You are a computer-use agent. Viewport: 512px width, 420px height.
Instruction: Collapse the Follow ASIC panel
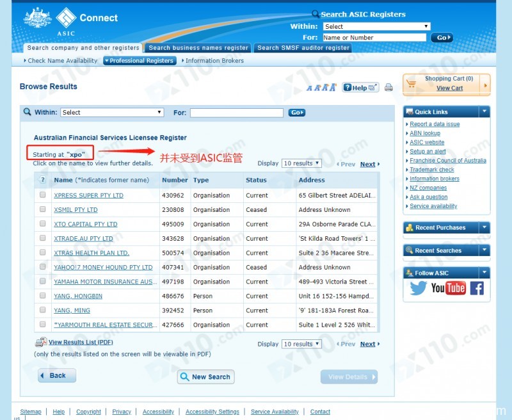[484, 272]
